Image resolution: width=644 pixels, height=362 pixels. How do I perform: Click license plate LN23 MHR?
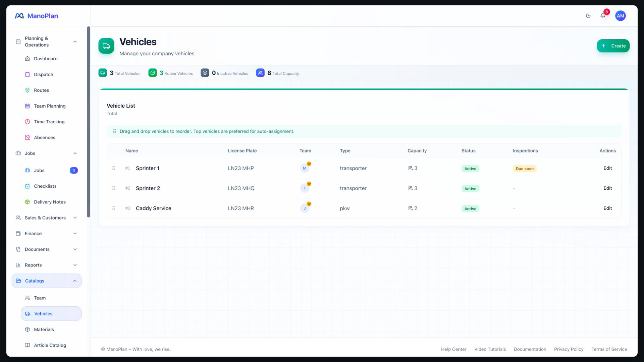240,208
